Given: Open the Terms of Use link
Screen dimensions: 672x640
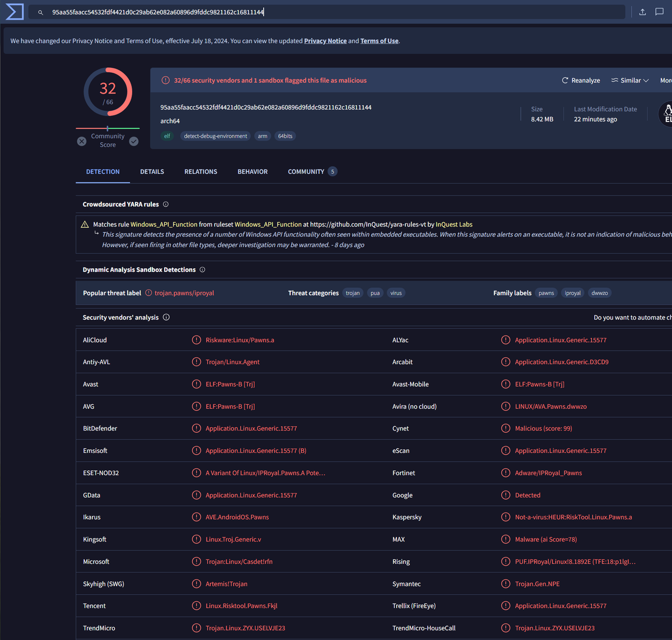Looking at the screenshot, I should click(x=380, y=41).
